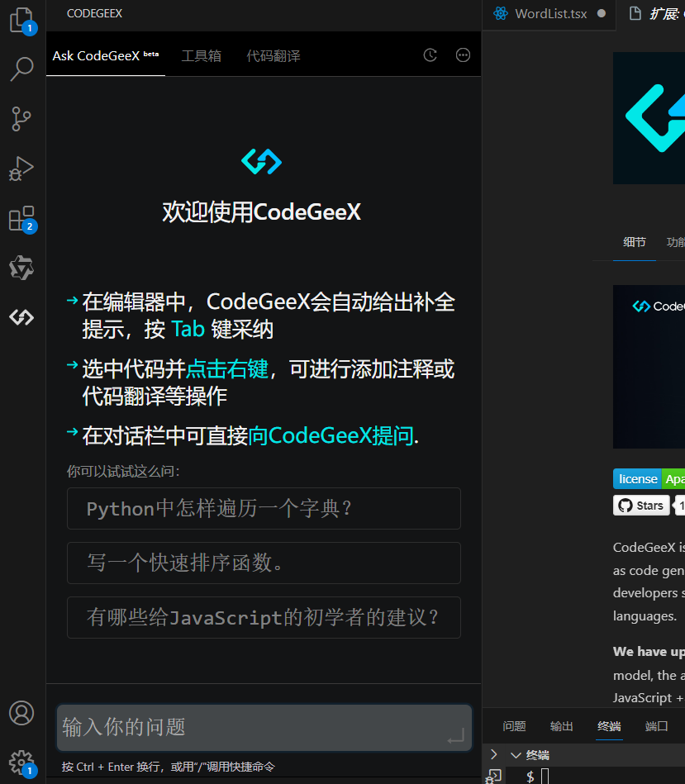Click the GitHub Stars badge
685x784 pixels.
641,506
